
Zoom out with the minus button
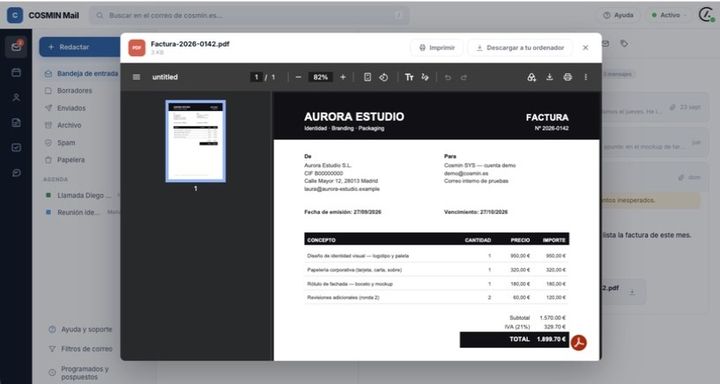coord(298,77)
